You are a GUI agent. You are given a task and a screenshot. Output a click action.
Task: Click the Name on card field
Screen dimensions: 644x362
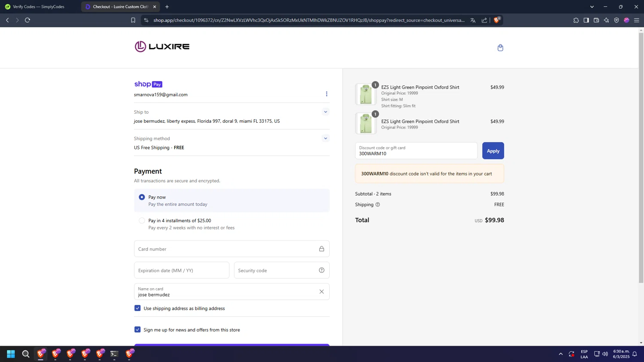[x=232, y=292]
